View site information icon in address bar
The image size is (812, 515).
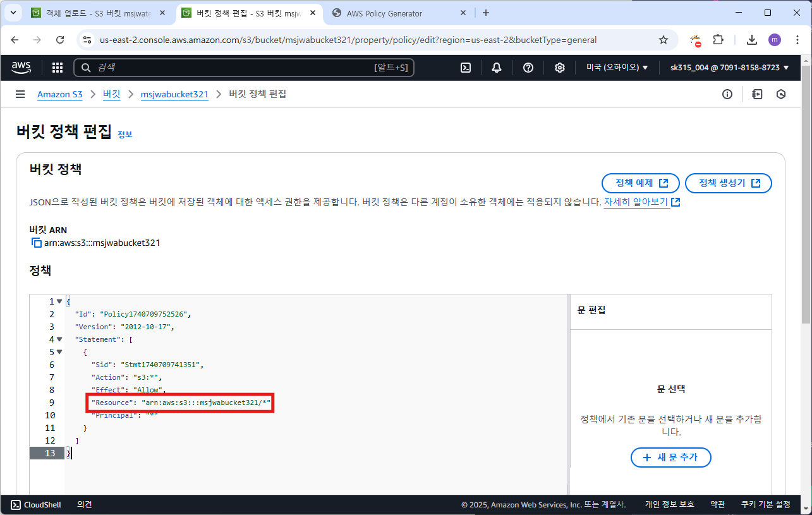(x=88, y=40)
